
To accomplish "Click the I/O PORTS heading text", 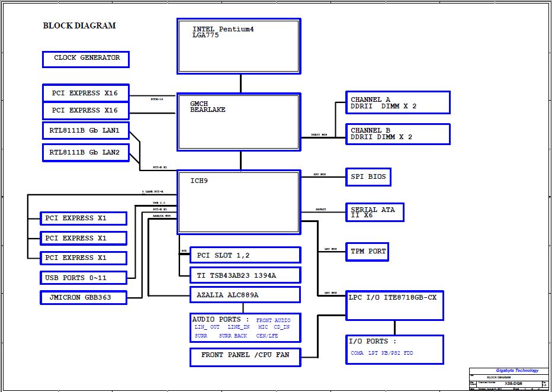I will 373,341.
